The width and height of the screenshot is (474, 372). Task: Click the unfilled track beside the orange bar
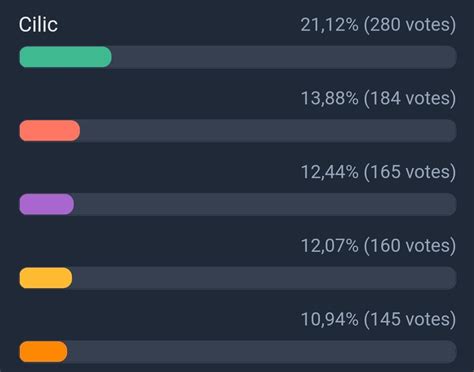[x=262, y=352]
